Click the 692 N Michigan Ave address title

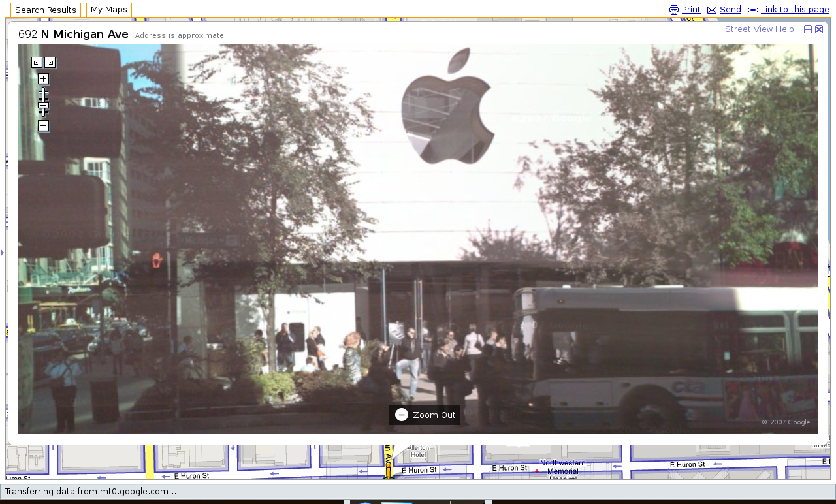[x=73, y=35]
